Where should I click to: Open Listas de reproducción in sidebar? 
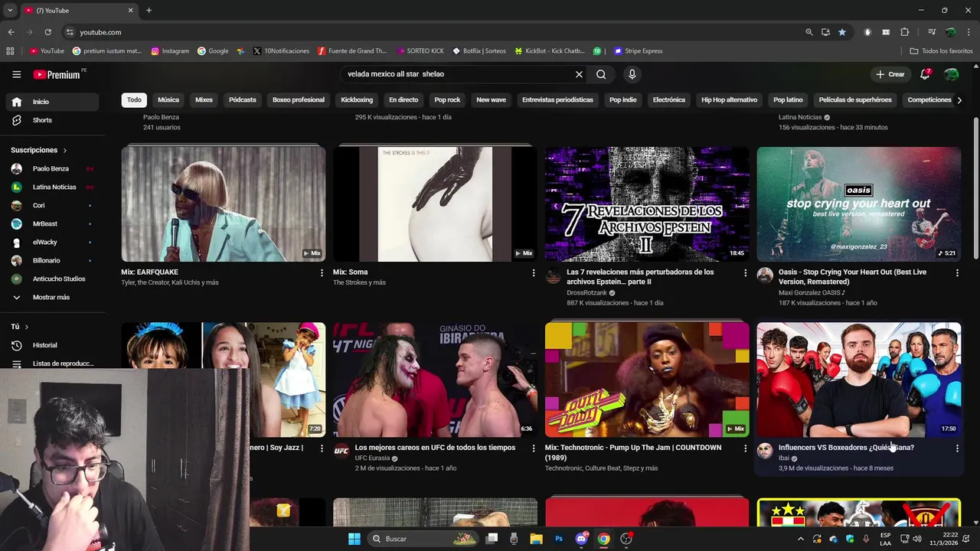[x=52, y=364]
